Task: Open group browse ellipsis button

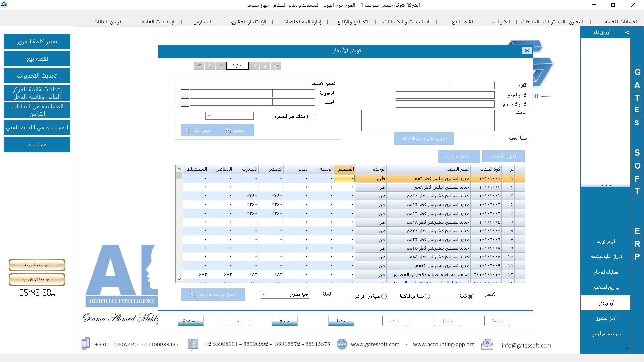Action: 185,94
